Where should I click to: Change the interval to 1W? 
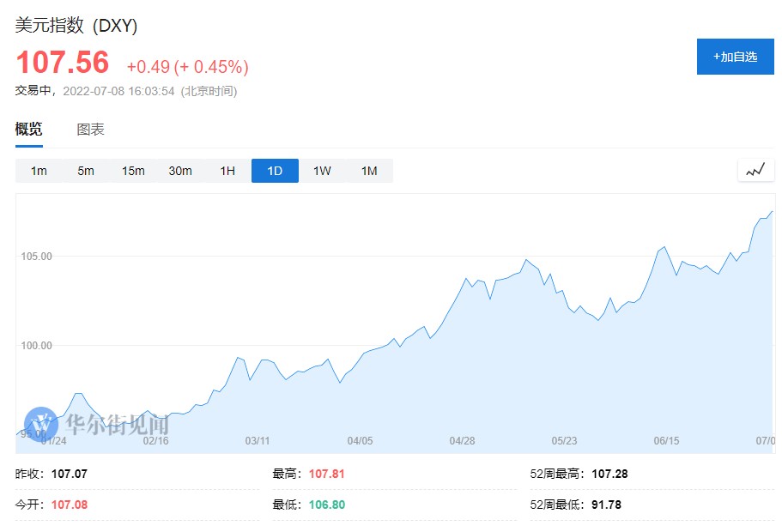tap(322, 171)
